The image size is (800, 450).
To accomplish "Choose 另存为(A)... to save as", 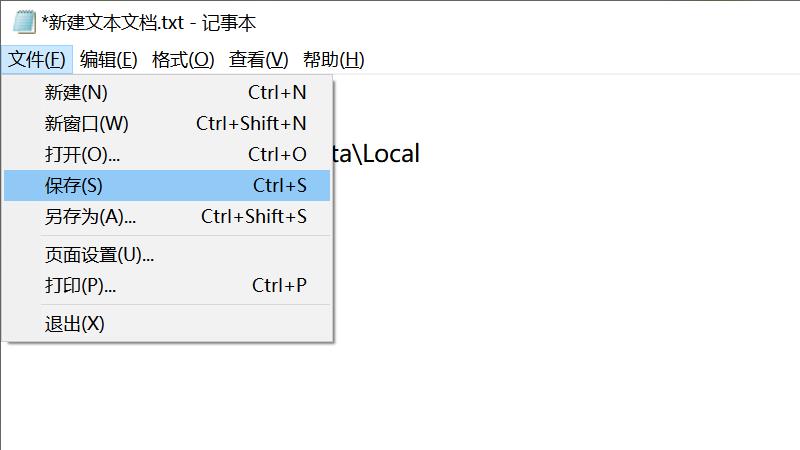I will click(x=90, y=217).
